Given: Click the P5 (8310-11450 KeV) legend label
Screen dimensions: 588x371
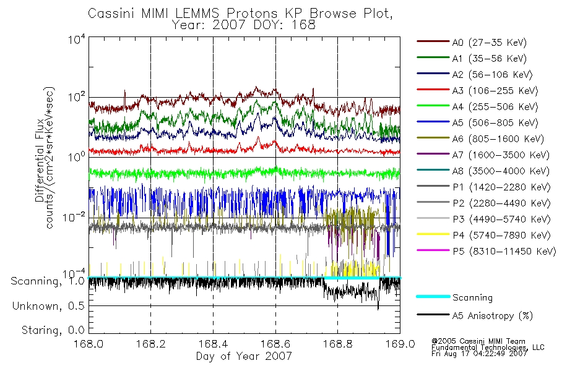Looking at the screenshot, I should point(504,252).
